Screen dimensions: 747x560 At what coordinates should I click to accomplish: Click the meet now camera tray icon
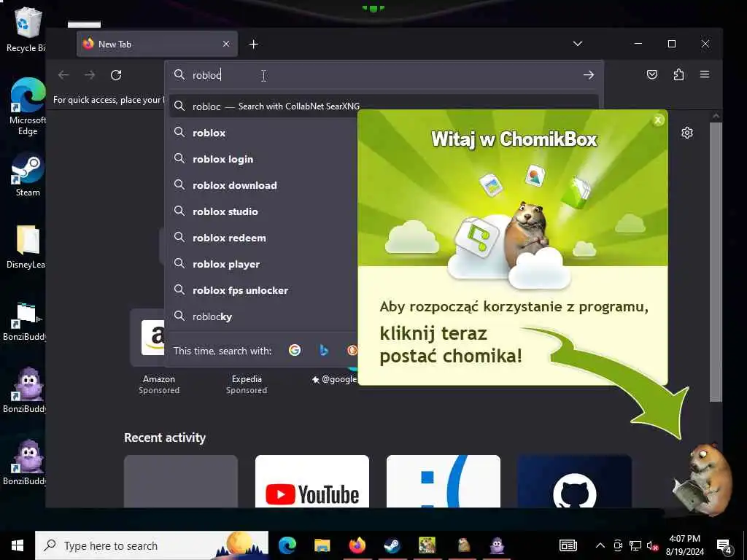click(618, 545)
